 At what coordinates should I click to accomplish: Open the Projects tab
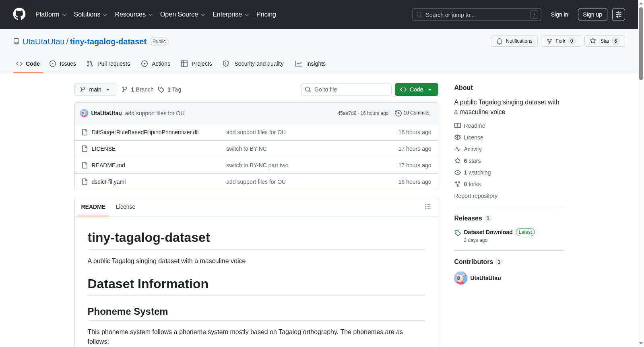196,64
